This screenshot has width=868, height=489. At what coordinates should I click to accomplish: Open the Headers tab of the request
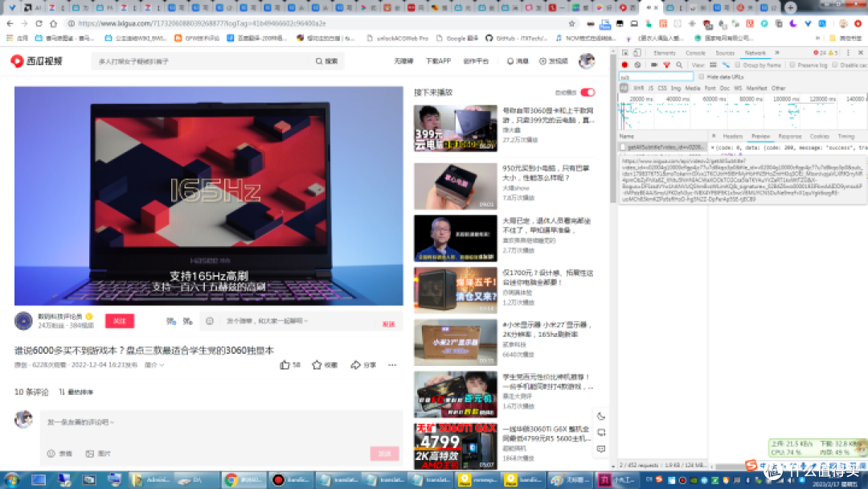[x=732, y=136]
